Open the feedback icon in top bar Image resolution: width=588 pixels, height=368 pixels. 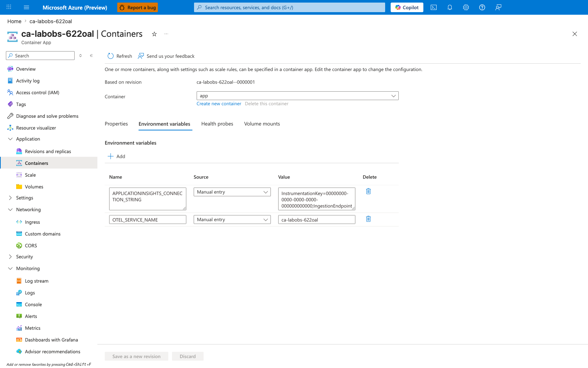tap(498, 7)
